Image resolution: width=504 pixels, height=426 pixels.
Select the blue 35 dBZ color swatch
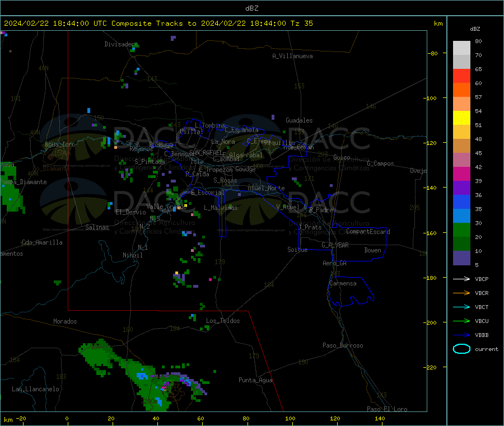(461, 202)
